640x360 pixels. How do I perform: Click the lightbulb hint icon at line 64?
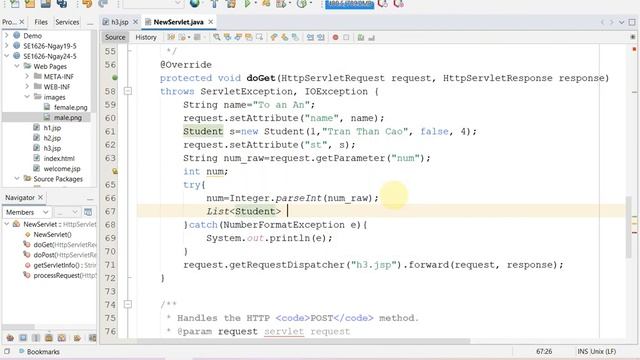[115, 171]
